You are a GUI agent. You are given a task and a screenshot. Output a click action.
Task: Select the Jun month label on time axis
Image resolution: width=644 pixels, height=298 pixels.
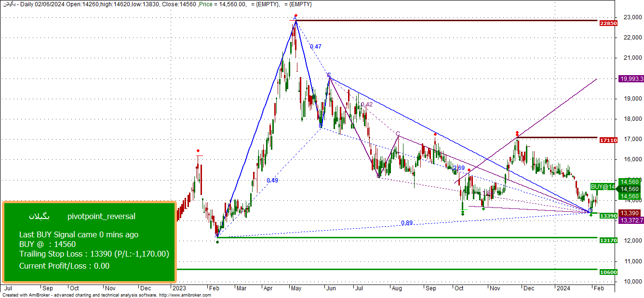[x=330, y=288]
